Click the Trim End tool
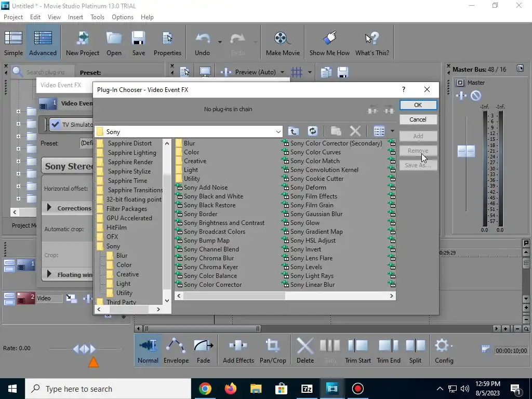This screenshot has width=532, height=399. tap(389, 351)
